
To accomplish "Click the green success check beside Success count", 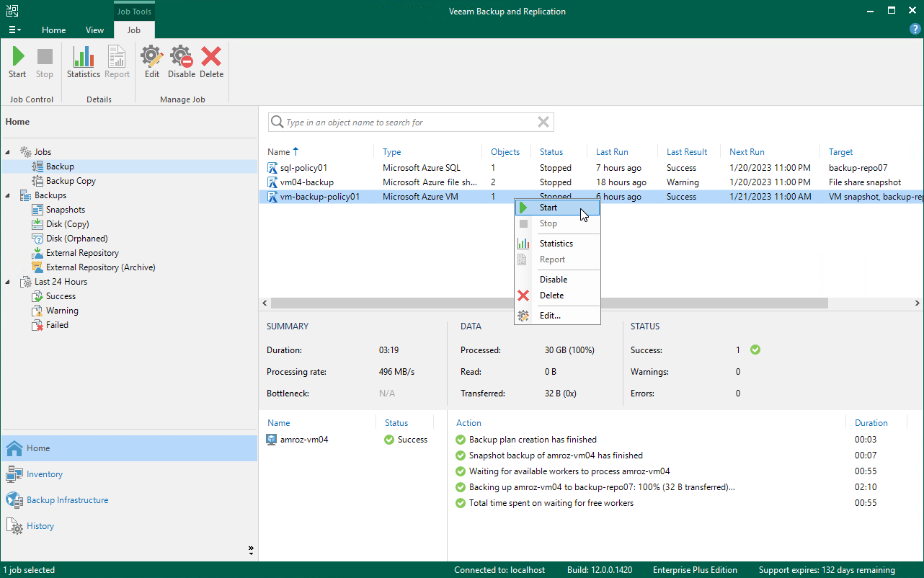I will [x=755, y=350].
